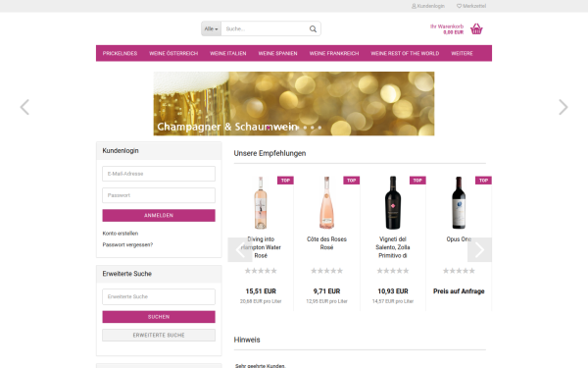
Task: Click the Erweiterte Suche grey button
Action: pos(159,336)
